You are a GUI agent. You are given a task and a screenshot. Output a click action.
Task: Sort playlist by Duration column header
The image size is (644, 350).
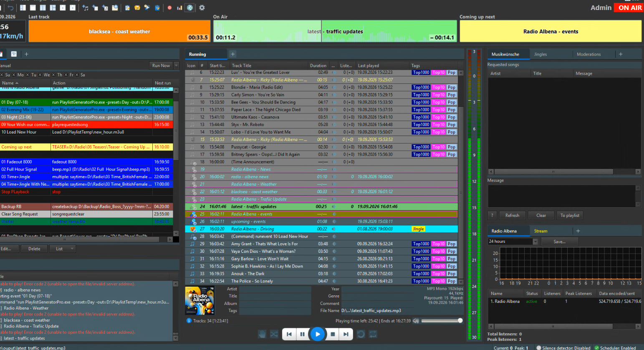point(318,65)
